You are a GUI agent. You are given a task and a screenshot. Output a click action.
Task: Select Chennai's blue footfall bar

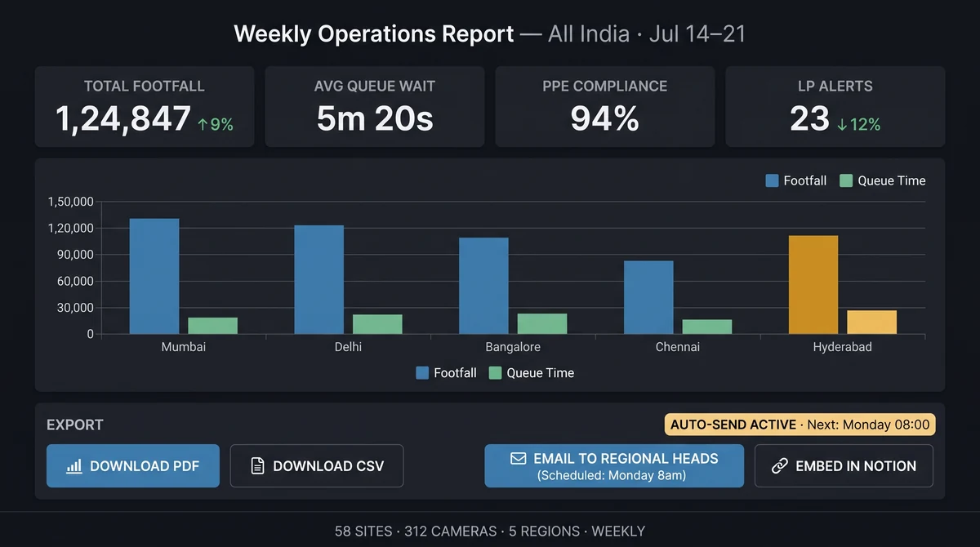tap(648, 297)
